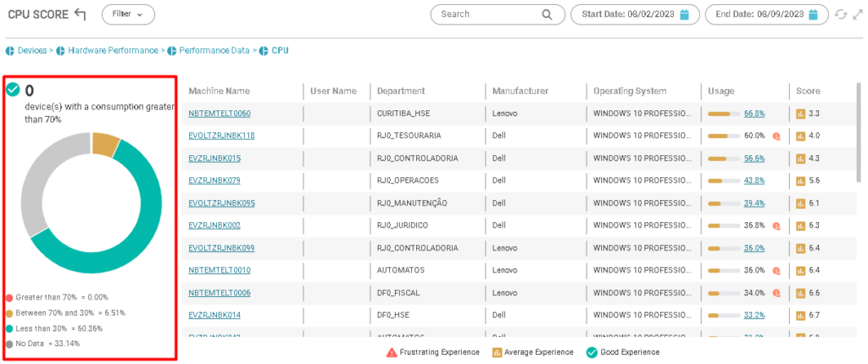Open machine EVOLTZRJNBK118 link
The width and height of the screenshot is (868, 364).
pyautogui.click(x=221, y=136)
